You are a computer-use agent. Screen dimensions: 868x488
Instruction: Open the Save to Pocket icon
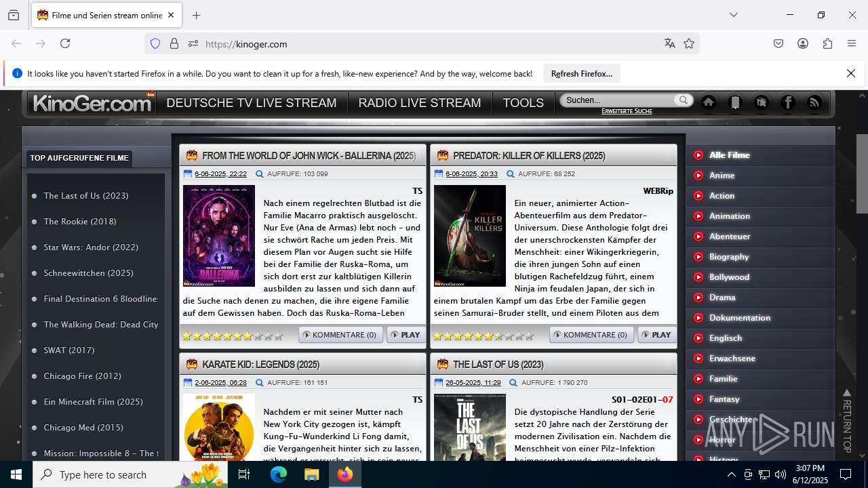click(778, 43)
